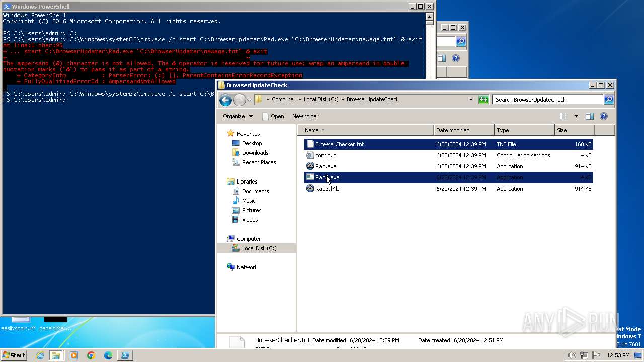Click the Search BrowserUpdateCheck field
The width and height of the screenshot is (644, 362).
547,100
